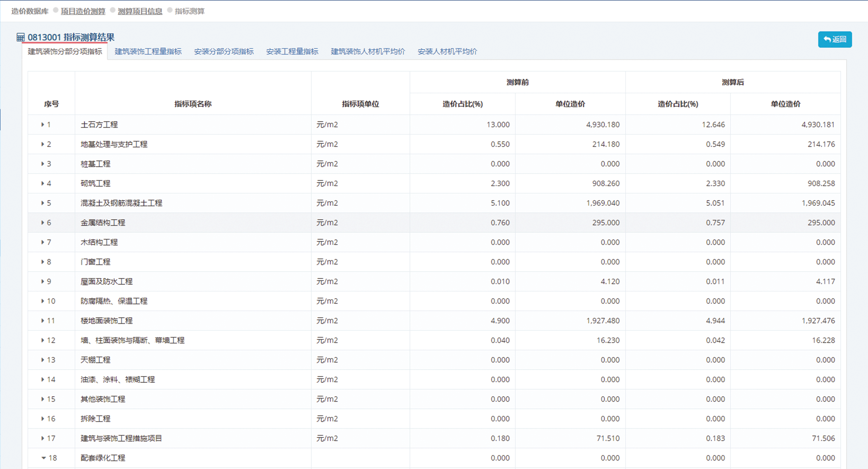
Task: Expand row 13 天棚工程
Action: coord(42,360)
